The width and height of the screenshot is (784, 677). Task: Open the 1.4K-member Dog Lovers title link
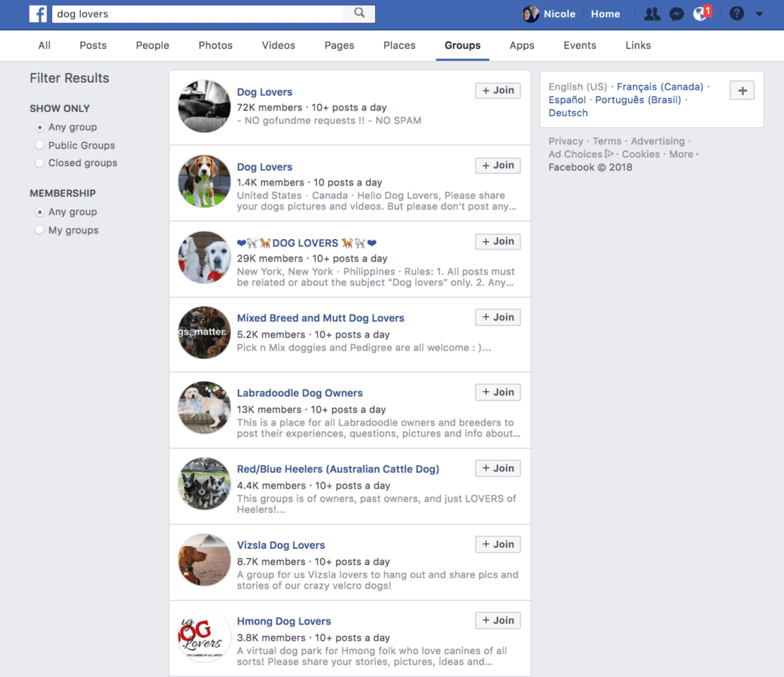(264, 167)
